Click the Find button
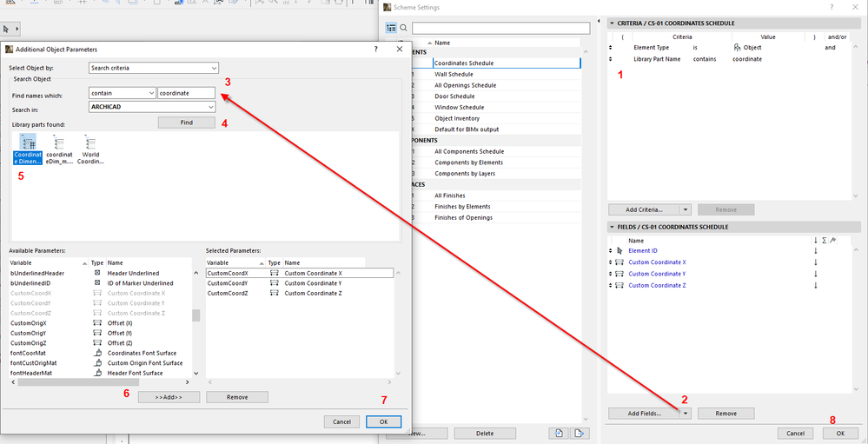Image resolution: width=868 pixels, height=444 pixels. (x=187, y=123)
